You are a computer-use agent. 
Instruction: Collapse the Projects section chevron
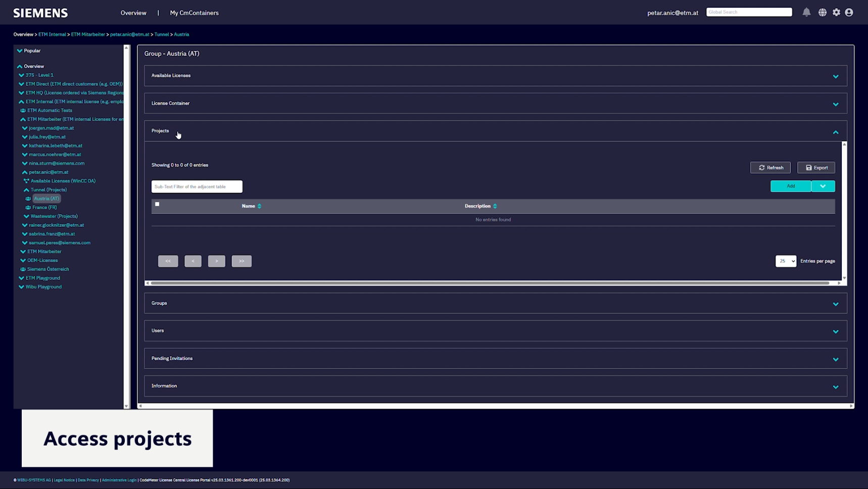835,132
